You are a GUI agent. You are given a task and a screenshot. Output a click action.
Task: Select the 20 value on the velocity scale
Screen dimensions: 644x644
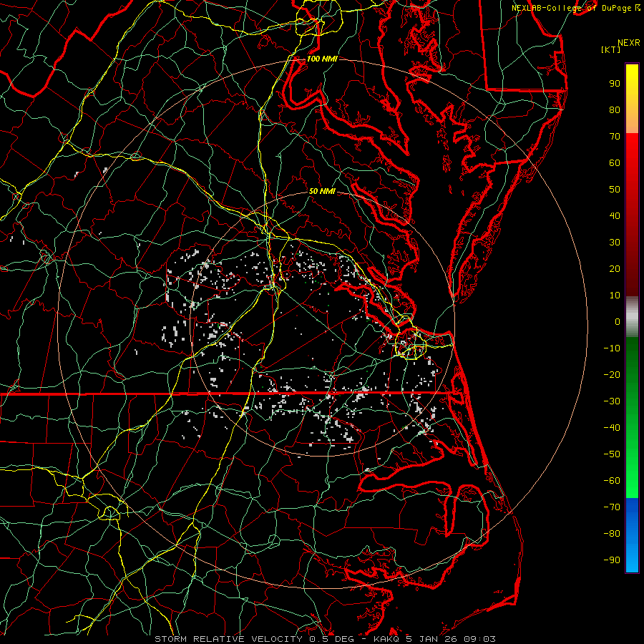click(x=615, y=269)
